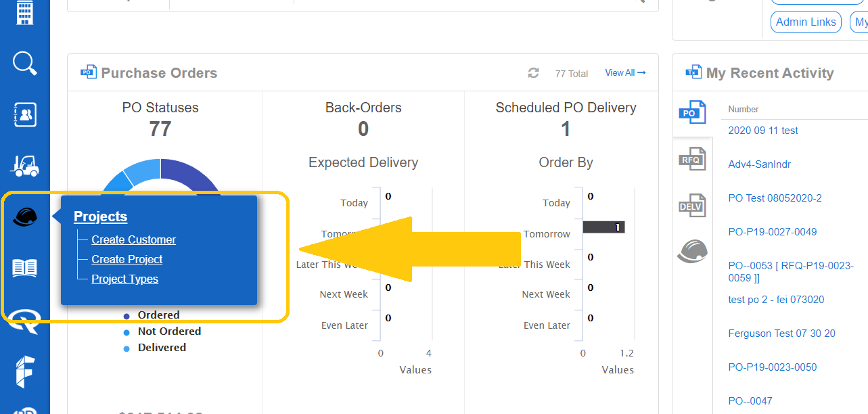Click the PO Statuses heading

pos(160,108)
